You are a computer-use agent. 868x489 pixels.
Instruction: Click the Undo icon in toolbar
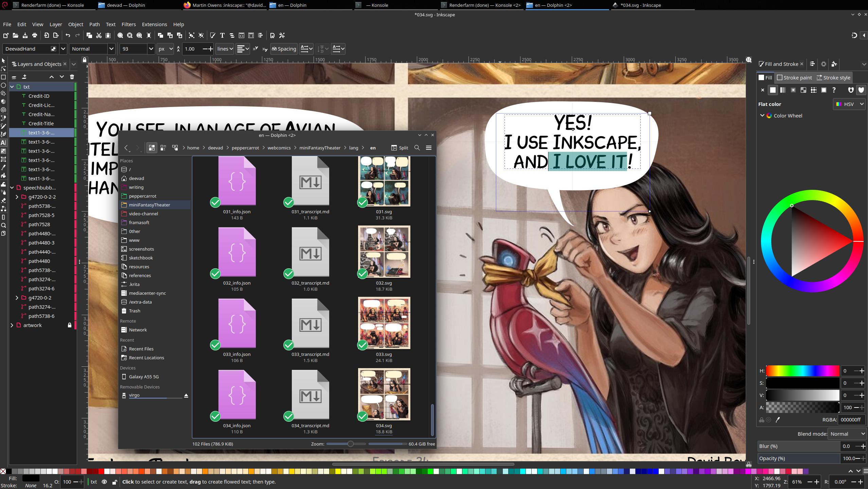[x=68, y=35]
